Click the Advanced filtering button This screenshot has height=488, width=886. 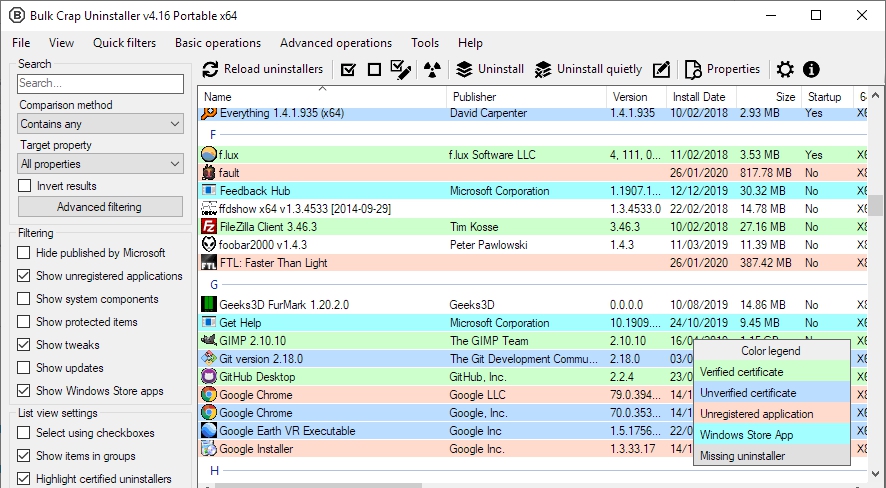click(100, 207)
